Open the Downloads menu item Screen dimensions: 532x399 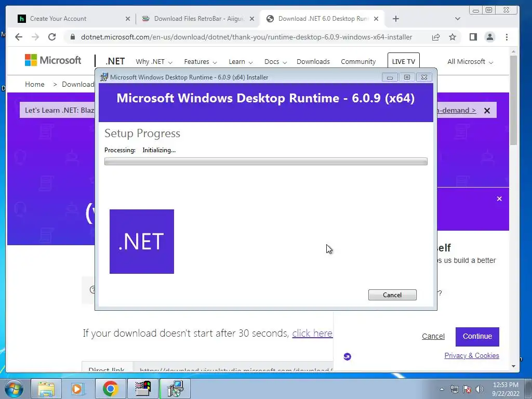[313, 62]
